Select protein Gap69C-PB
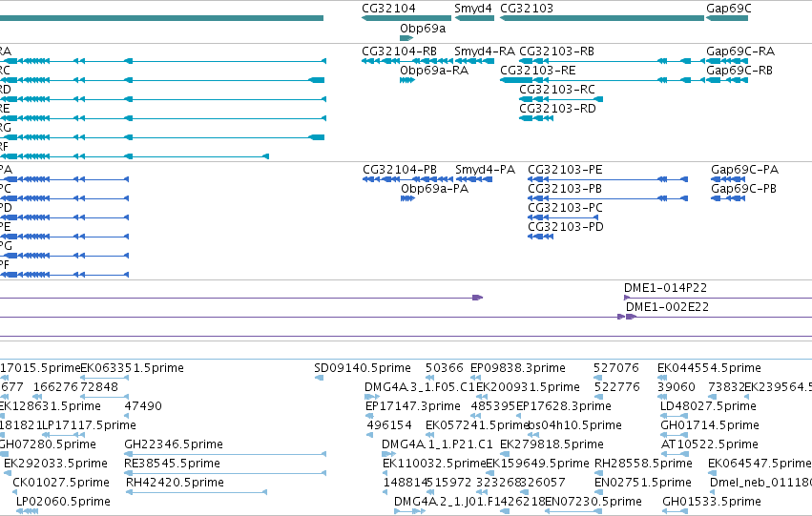 click(728, 198)
